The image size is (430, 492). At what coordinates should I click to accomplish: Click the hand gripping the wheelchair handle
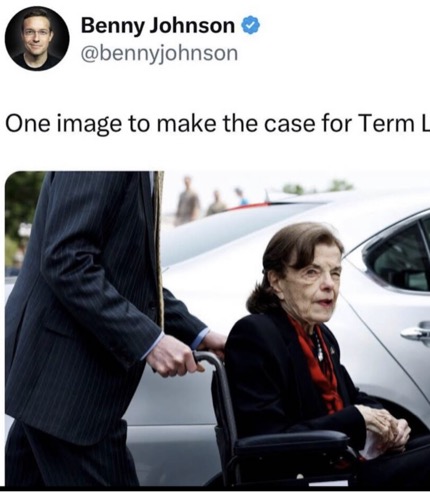[174, 355]
